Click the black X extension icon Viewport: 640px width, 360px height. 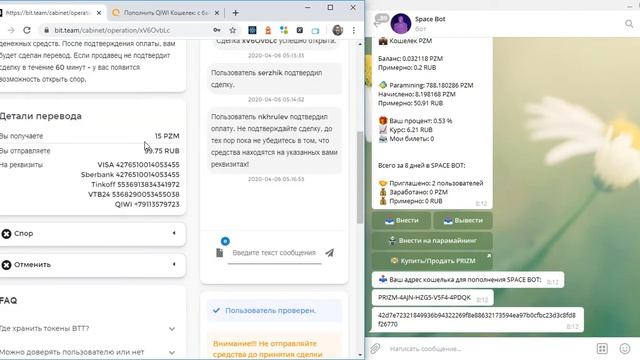click(300, 30)
